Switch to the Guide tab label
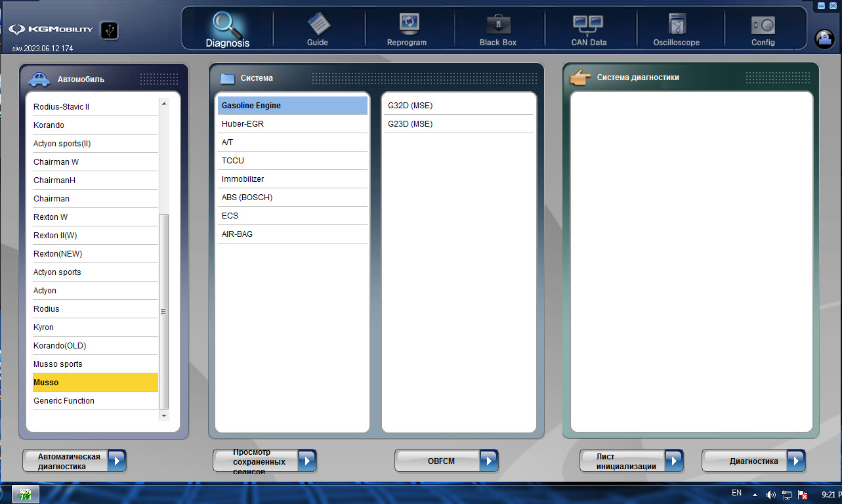 pyautogui.click(x=318, y=43)
